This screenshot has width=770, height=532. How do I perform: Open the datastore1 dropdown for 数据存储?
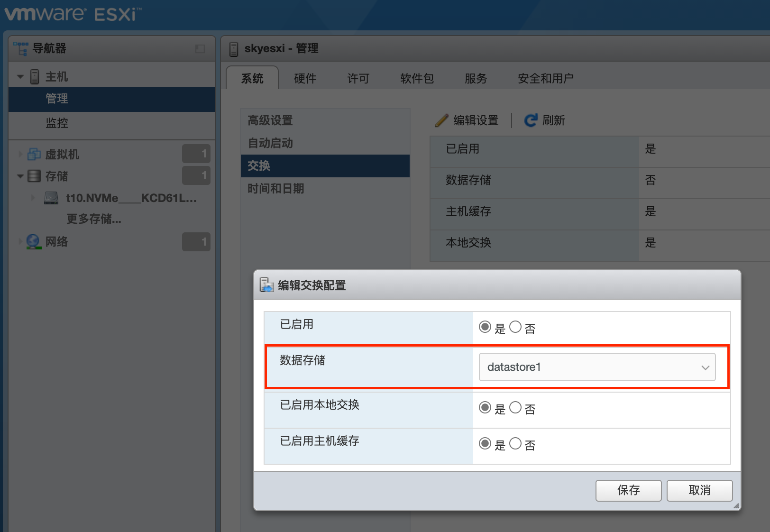tap(597, 367)
